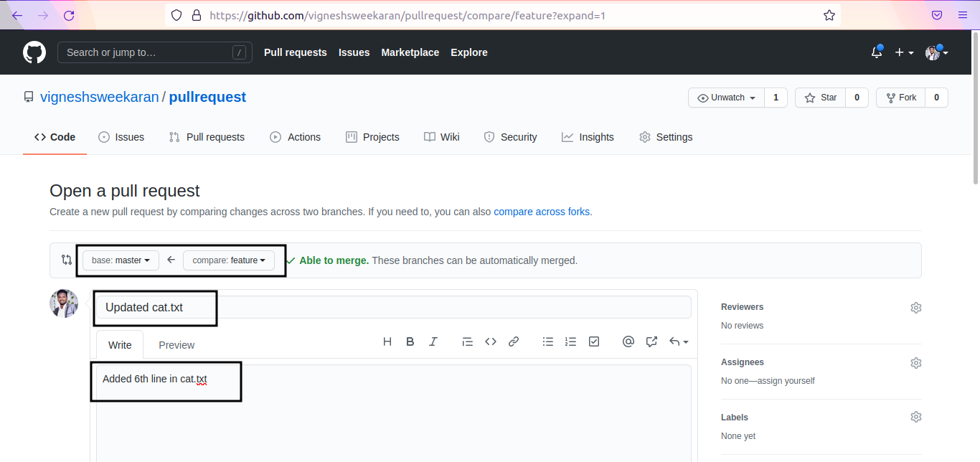Open the Projects tab
The image size is (980, 462).
click(x=372, y=137)
